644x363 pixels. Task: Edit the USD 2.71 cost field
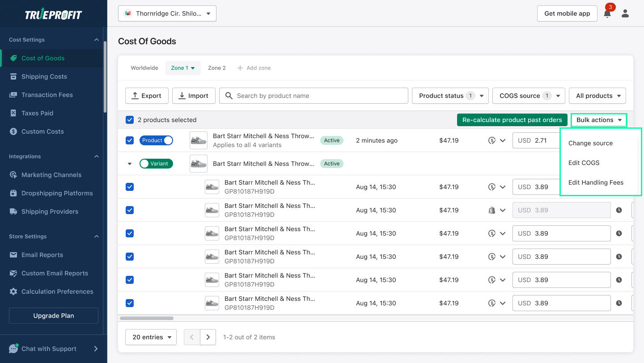point(537,140)
